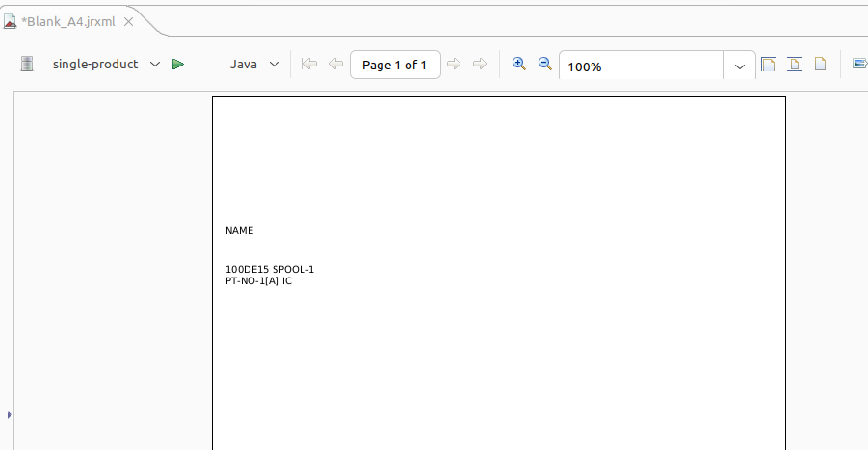868x450 pixels.
Task: Jump to the last page of the report
Action: [x=480, y=65]
